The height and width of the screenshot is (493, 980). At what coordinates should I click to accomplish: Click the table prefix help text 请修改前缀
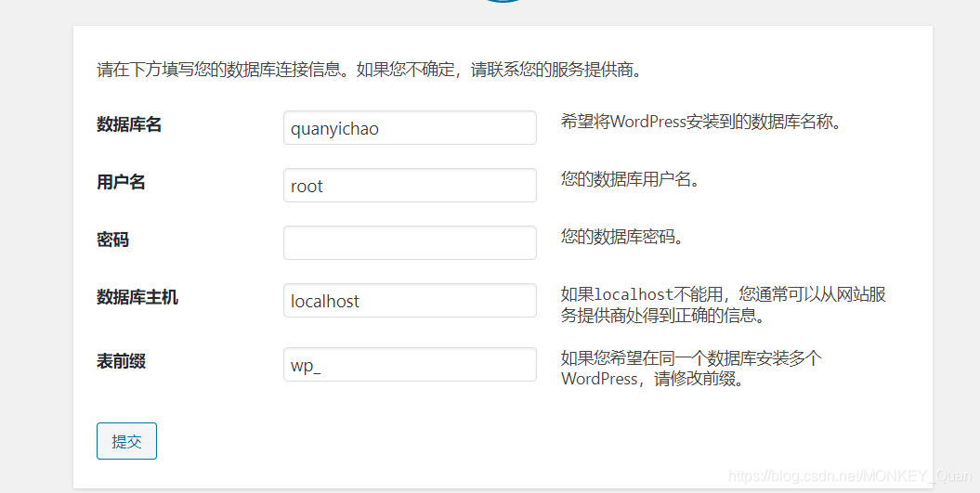pos(691,369)
